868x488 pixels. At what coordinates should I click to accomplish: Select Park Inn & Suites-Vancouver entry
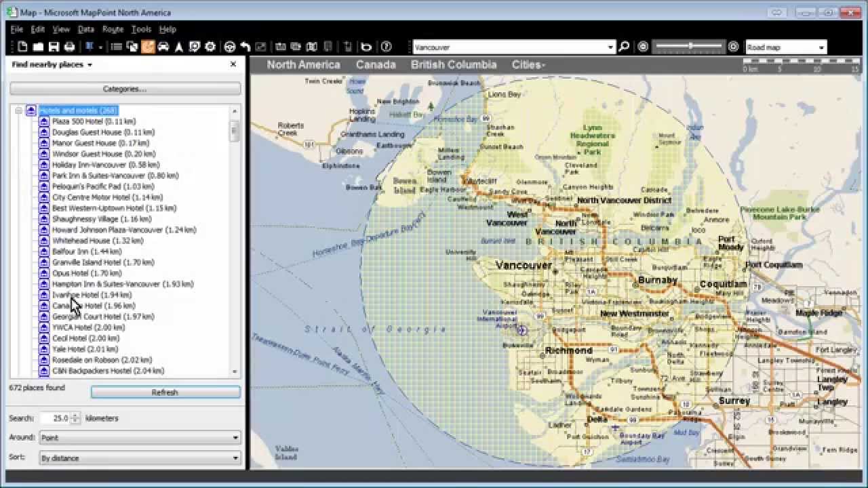(x=115, y=176)
